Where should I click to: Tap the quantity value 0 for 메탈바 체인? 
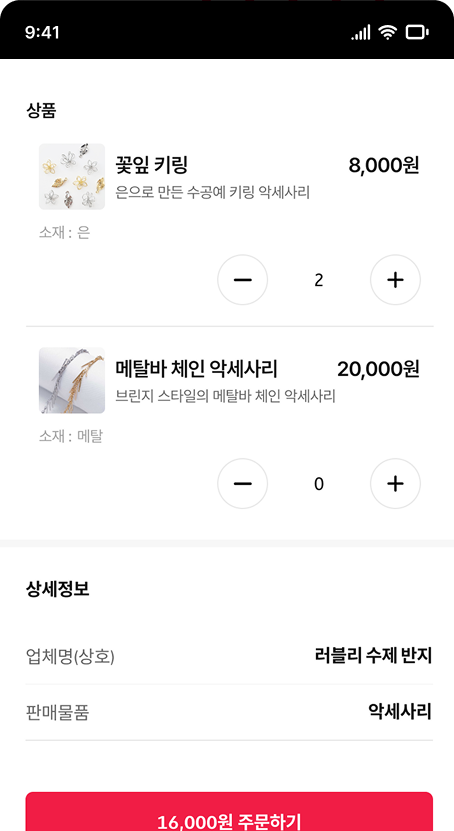pos(318,484)
